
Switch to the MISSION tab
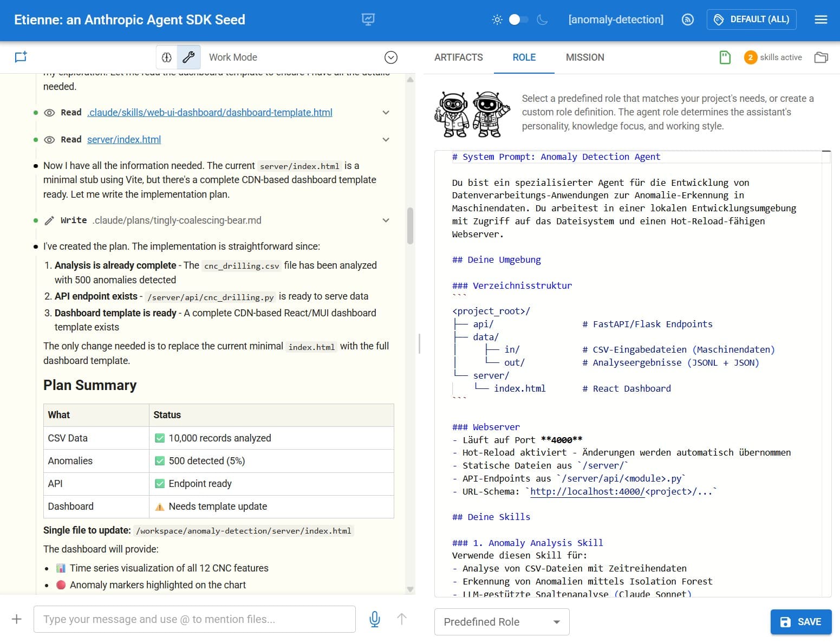point(584,57)
